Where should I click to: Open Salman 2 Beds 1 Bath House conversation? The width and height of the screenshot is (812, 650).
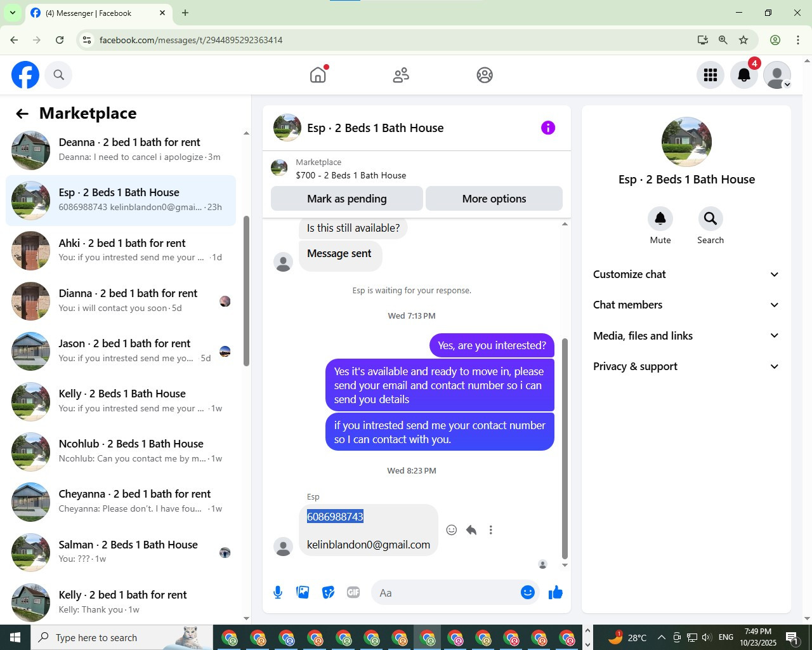(121, 552)
